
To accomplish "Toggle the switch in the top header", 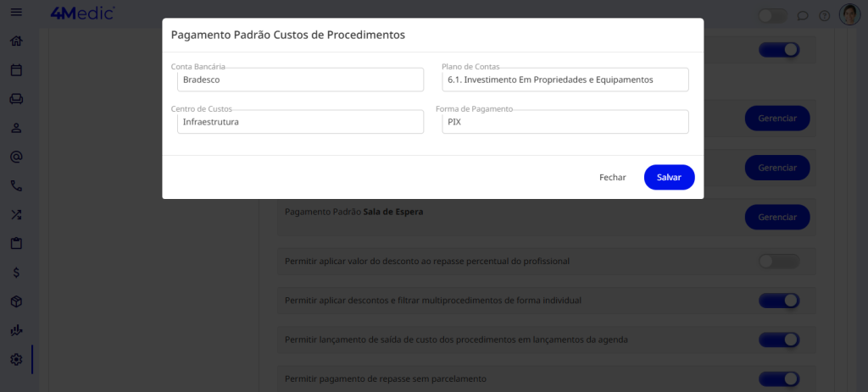I will (772, 15).
